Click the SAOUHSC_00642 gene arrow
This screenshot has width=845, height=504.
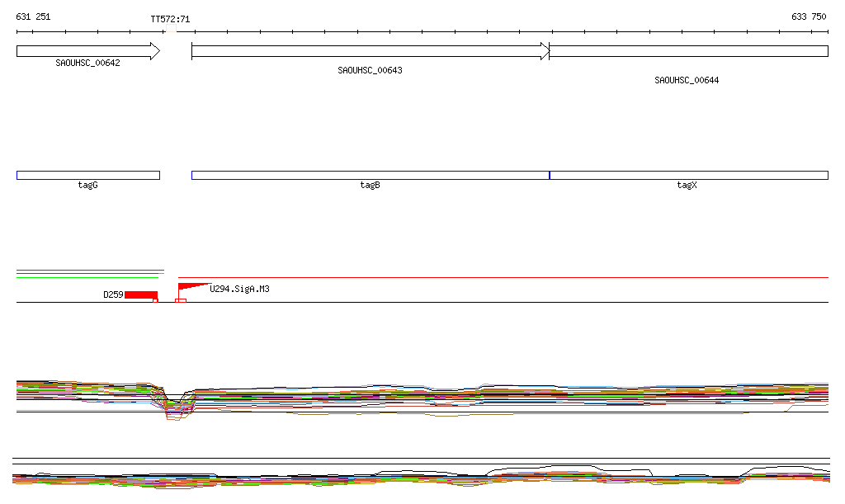(87, 51)
